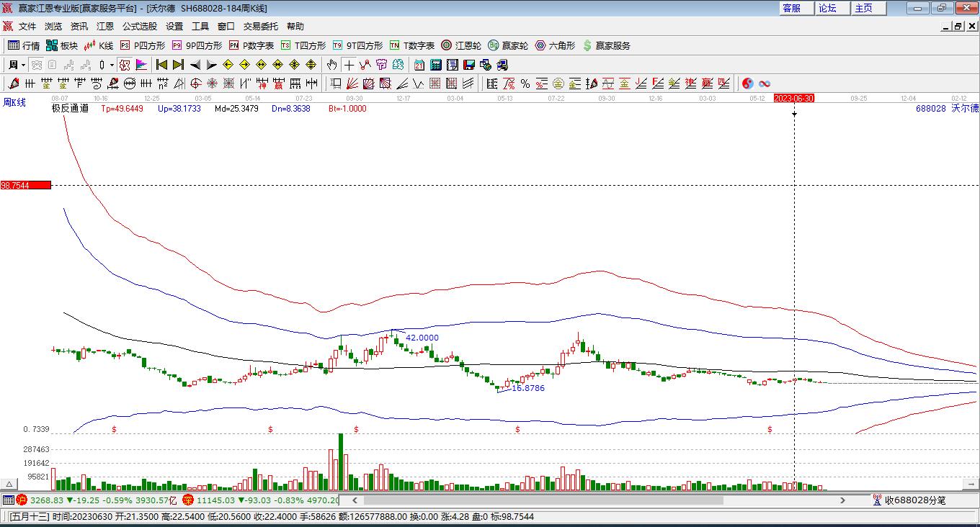Screen dimensions: 980x527
Task: Open the 资讯 menu
Action: [x=79, y=27]
